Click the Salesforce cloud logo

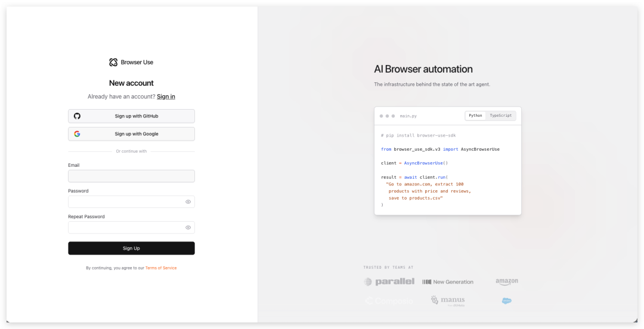click(506, 301)
